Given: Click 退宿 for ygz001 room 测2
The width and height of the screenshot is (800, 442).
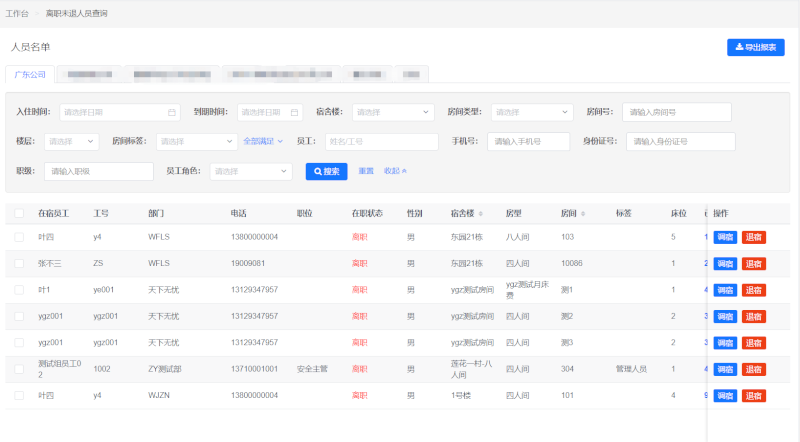Looking at the screenshot, I should 754,317.
